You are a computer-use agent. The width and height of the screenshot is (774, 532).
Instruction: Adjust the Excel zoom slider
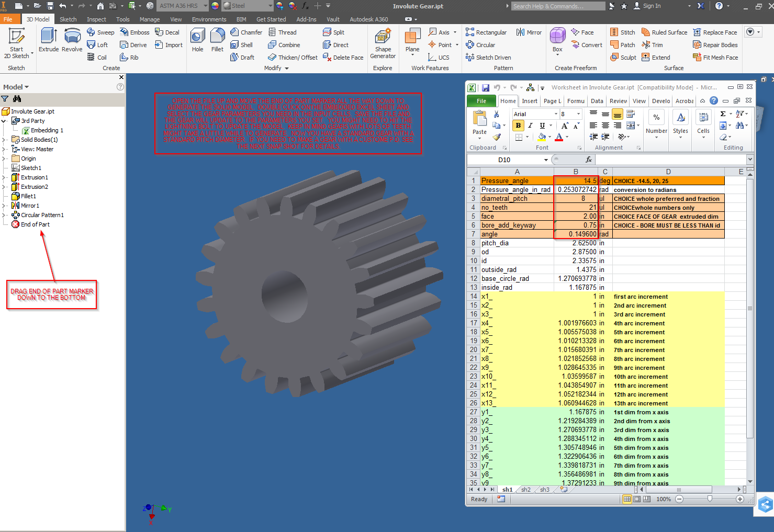pos(710,499)
